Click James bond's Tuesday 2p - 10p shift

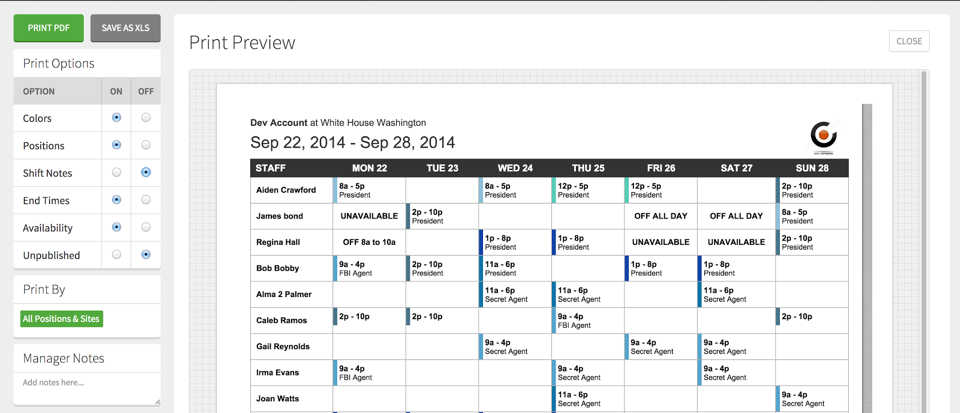[442, 216]
